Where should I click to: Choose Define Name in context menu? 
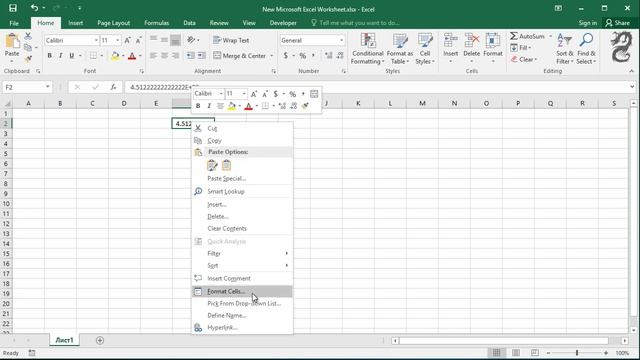242,316
